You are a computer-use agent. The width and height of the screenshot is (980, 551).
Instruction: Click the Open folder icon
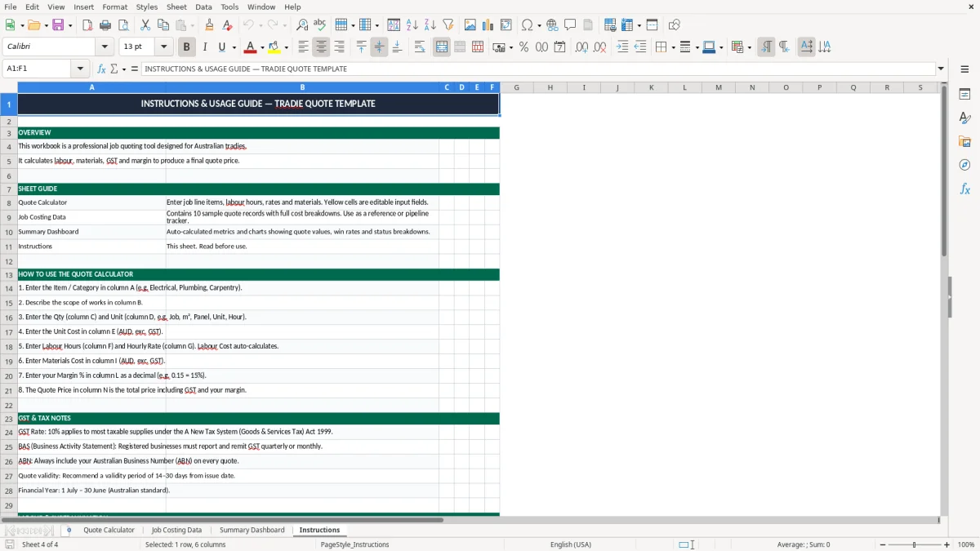pyautogui.click(x=33, y=25)
